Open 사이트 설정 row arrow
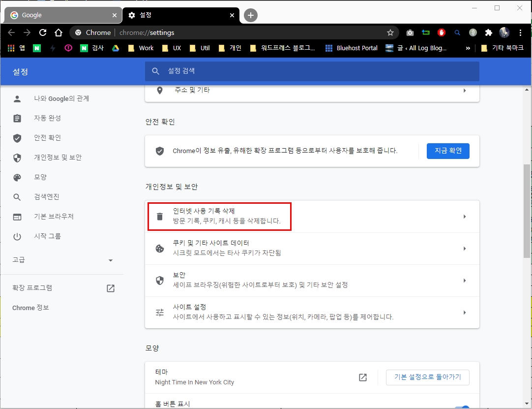 point(465,312)
